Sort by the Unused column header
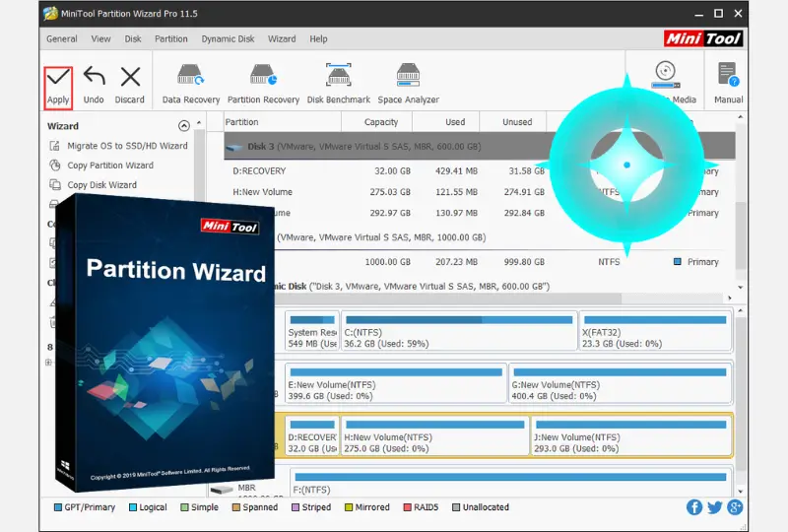The height and width of the screenshot is (532, 788). click(512, 122)
